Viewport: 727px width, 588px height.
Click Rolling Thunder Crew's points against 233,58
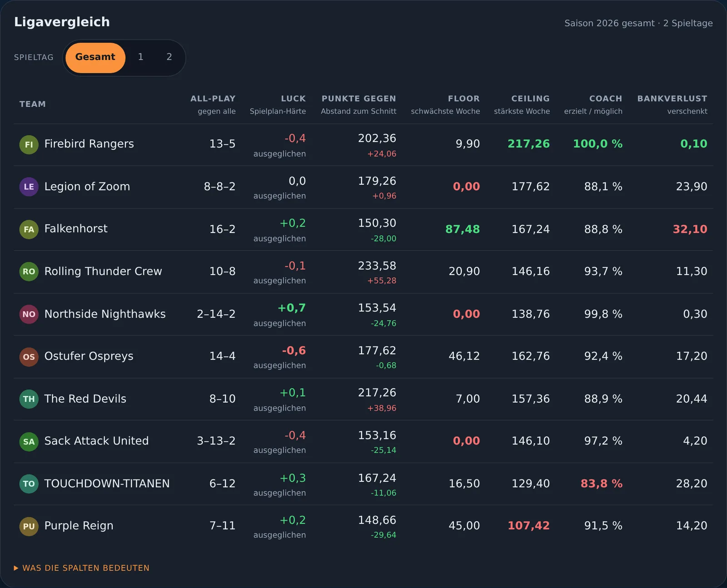377,266
